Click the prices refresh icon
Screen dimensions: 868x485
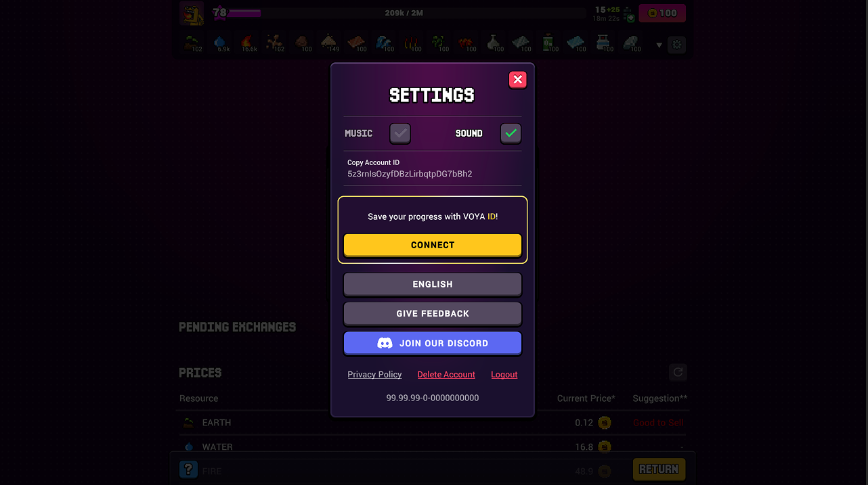tap(678, 372)
